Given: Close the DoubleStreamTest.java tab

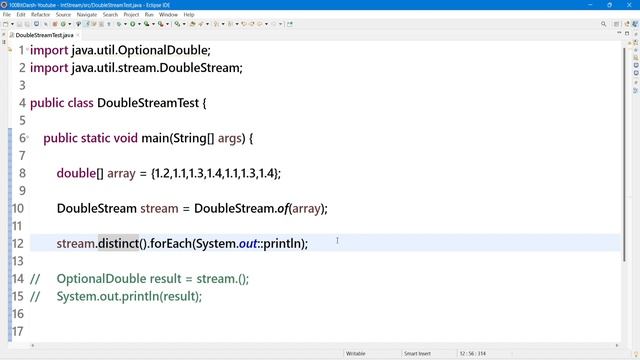Looking at the screenshot, I should [78, 35].
